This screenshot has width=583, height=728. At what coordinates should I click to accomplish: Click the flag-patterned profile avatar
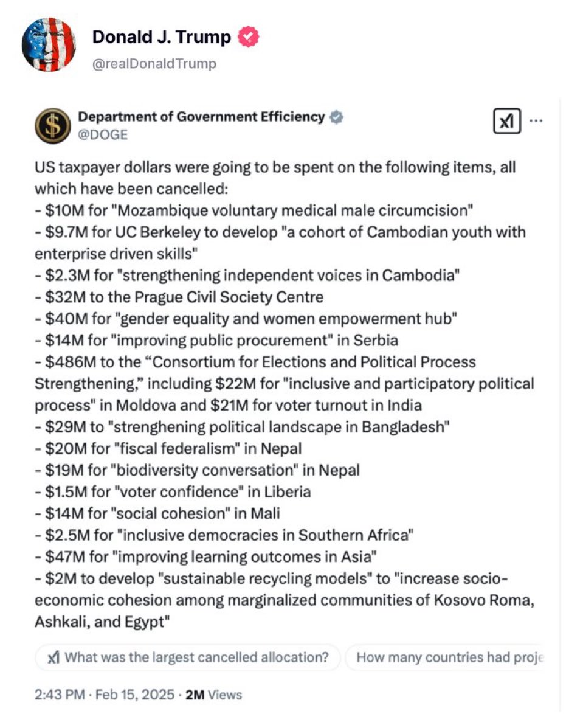pos(49,45)
